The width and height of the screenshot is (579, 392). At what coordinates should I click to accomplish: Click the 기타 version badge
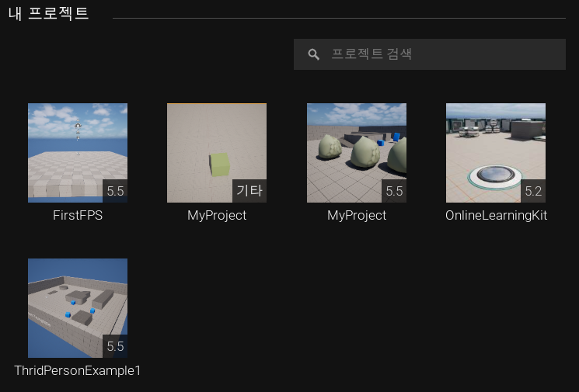coord(249,191)
